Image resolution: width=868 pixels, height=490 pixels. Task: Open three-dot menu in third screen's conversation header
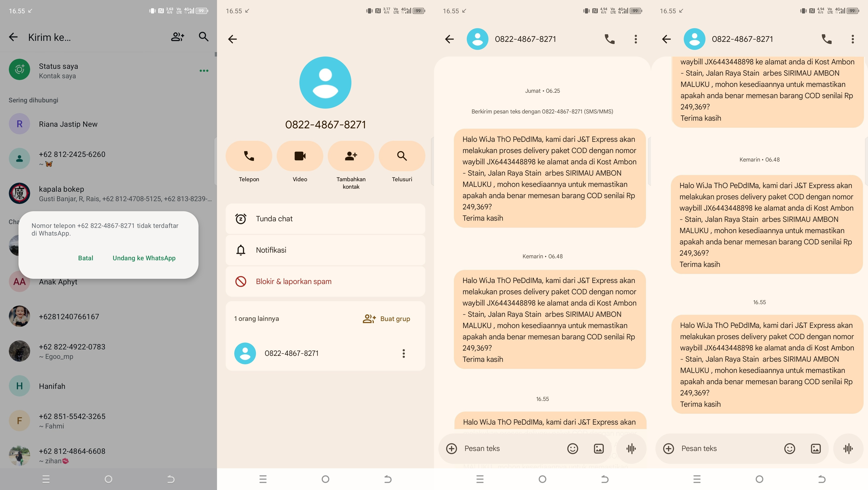point(636,39)
